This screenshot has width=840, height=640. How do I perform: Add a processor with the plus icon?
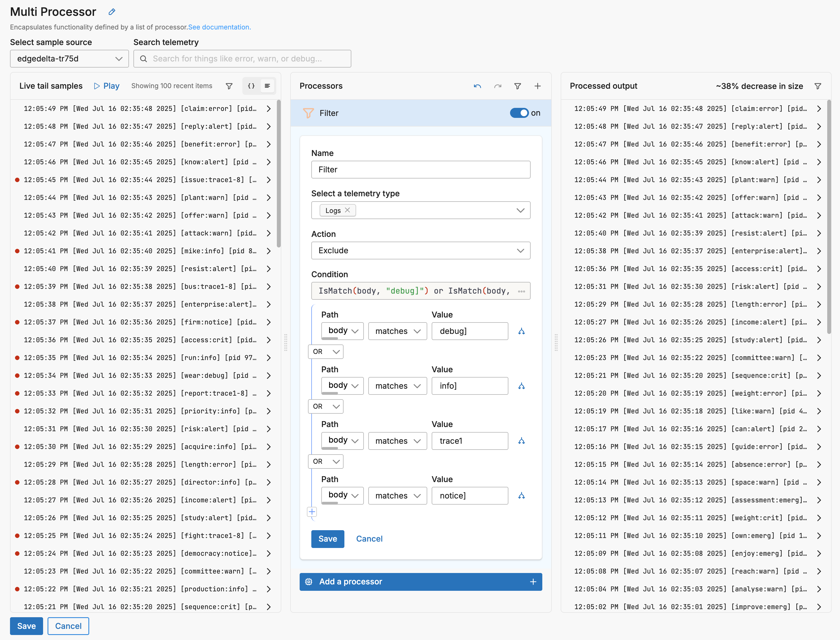click(537, 86)
